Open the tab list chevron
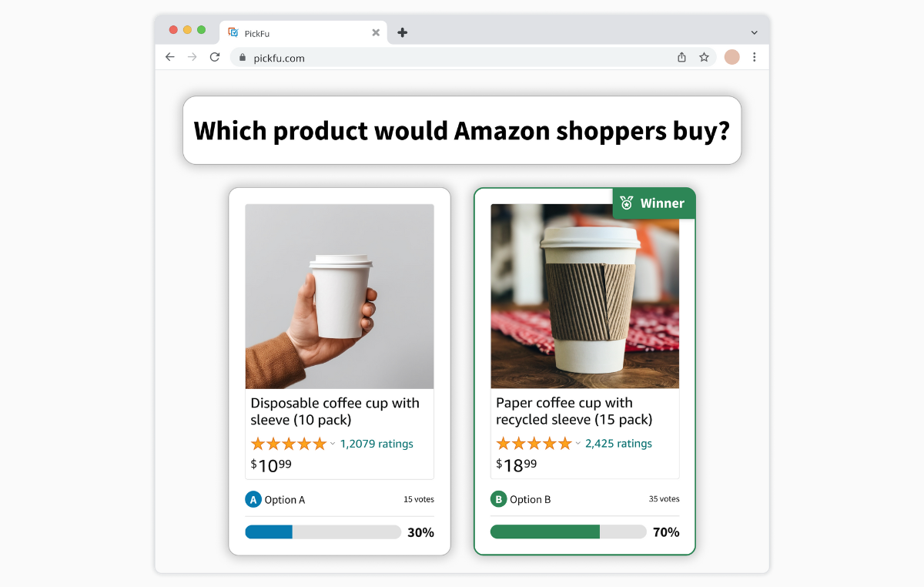The height and width of the screenshot is (587, 924). tap(755, 32)
